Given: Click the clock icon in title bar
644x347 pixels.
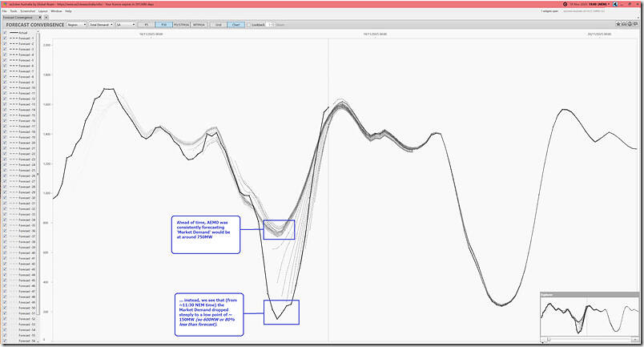Looking at the screenshot, I should click(x=566, y=4).
